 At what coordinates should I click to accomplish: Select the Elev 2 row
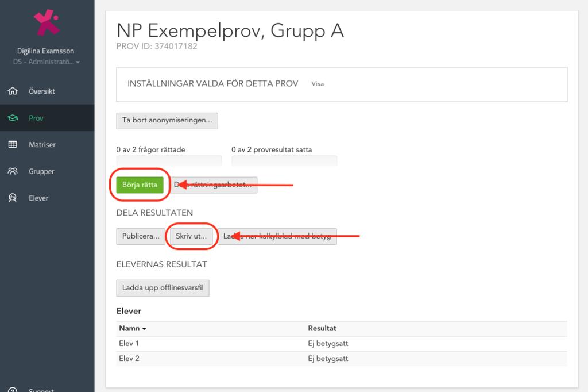pyautogui.click(x=342, y=359)
